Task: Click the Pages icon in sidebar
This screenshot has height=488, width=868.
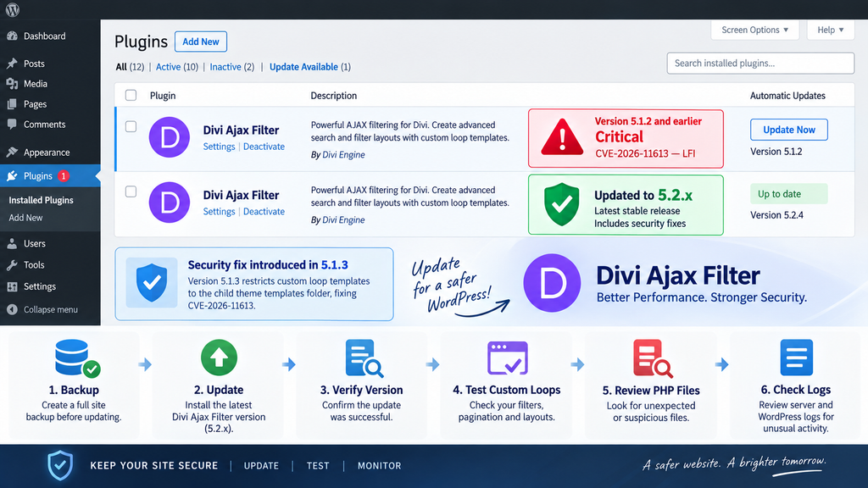Action: (12, 104)
